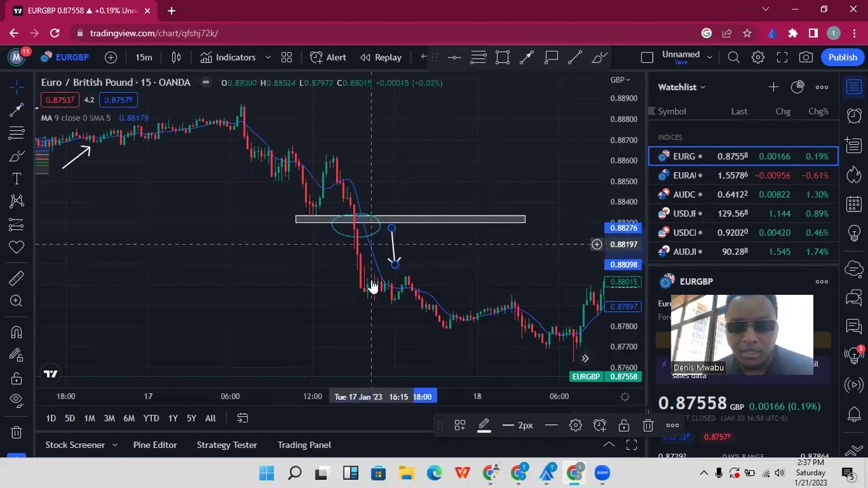Open watchlist advanced view icon

797,87
